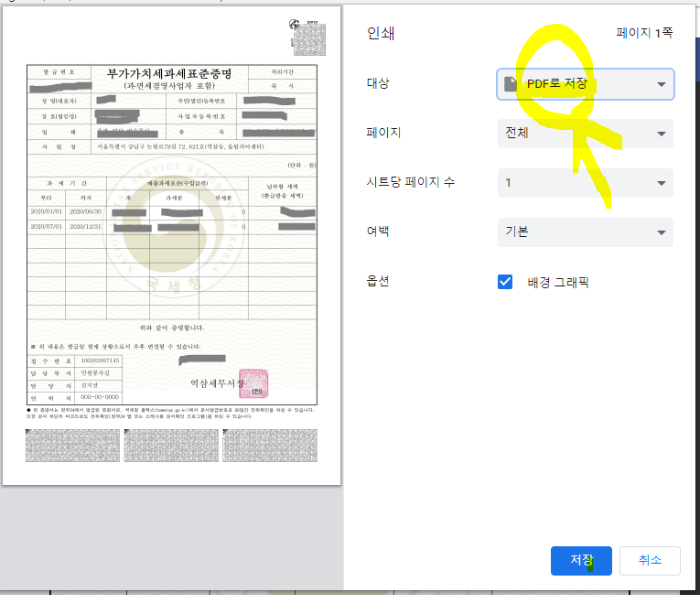700x595 pixels.
Task: Click the third barcode block at preview bottom
Action: [x=270, y=445]
